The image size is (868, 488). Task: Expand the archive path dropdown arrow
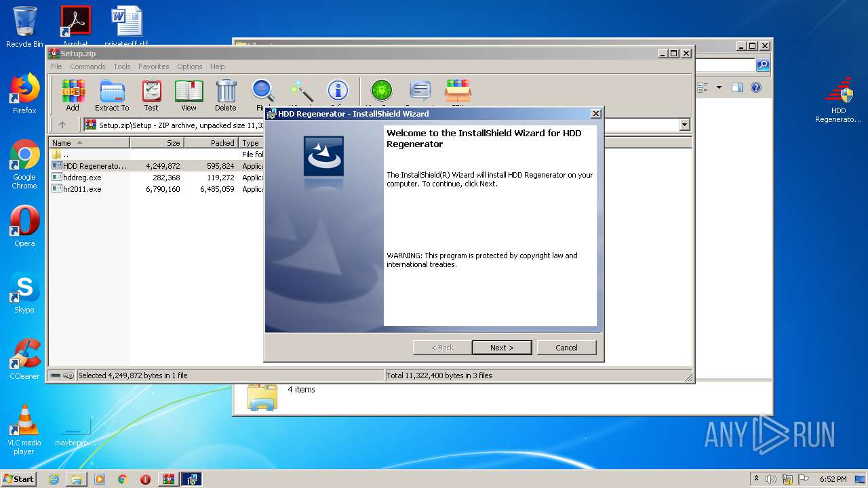684,125
